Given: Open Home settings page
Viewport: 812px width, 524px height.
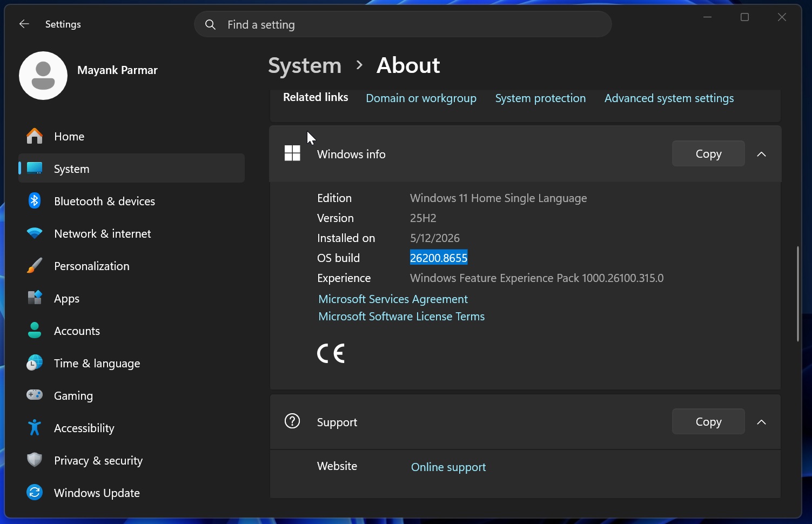Looking at the screenshot, I should pos(131,136).
